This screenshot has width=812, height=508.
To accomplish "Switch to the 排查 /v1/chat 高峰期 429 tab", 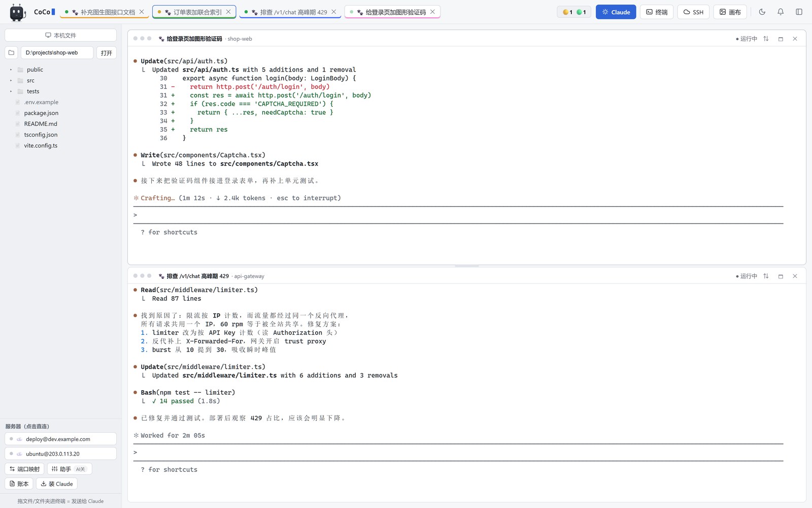I will pyautogui.click(x=290, y=12).
